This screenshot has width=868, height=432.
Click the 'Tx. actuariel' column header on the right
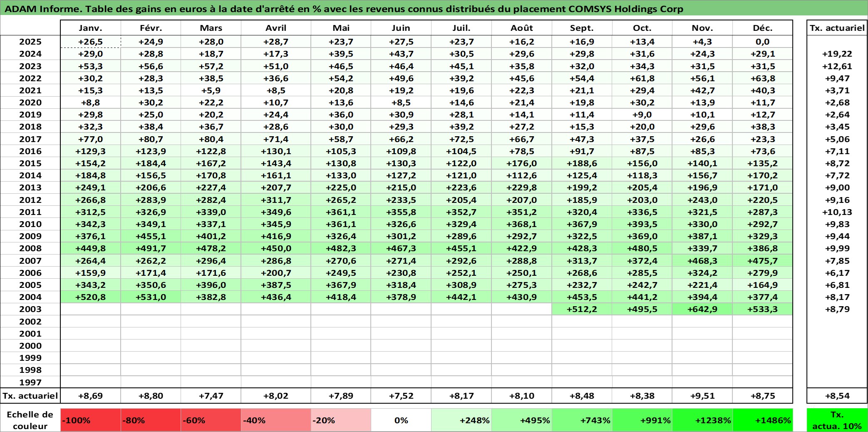(837, 28)
